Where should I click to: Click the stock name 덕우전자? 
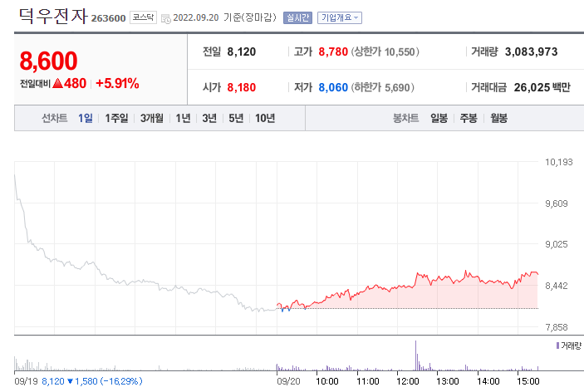pyautogui.click(x=53, y=16)
